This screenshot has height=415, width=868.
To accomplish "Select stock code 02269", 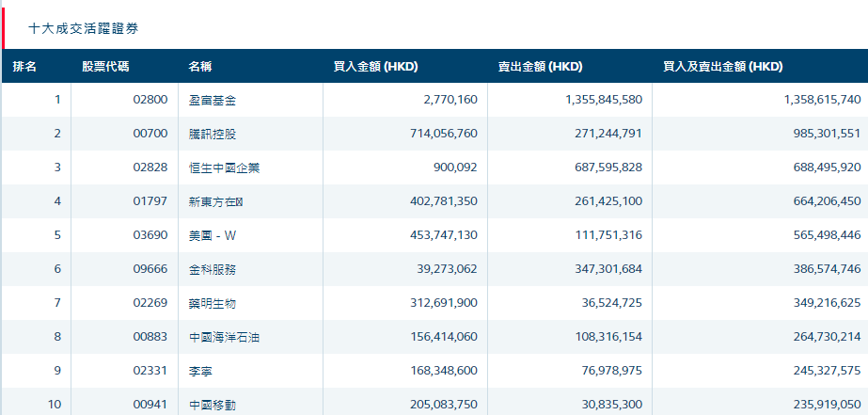I will (150, 302).
